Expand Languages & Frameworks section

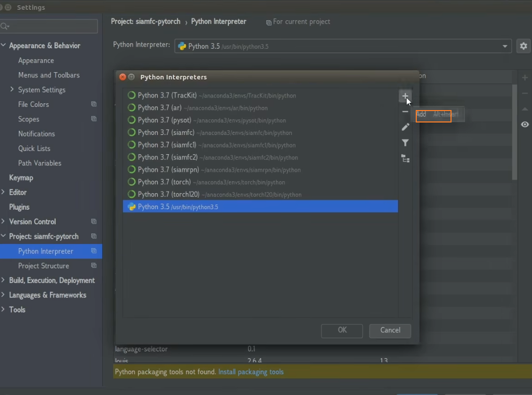(3, 294)
